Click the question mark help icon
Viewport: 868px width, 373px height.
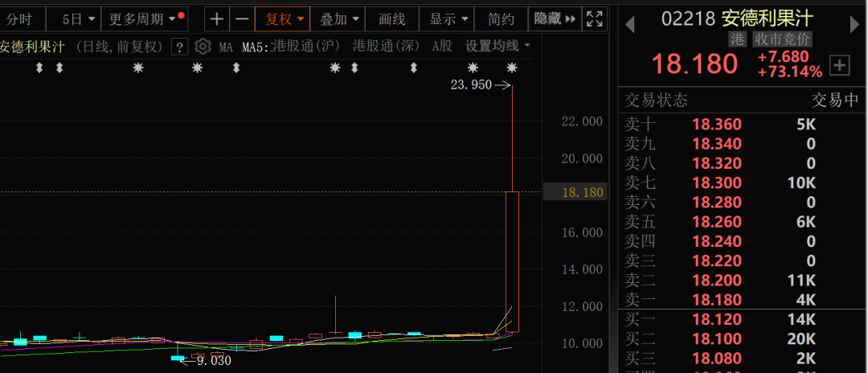[x=180, y=47]
